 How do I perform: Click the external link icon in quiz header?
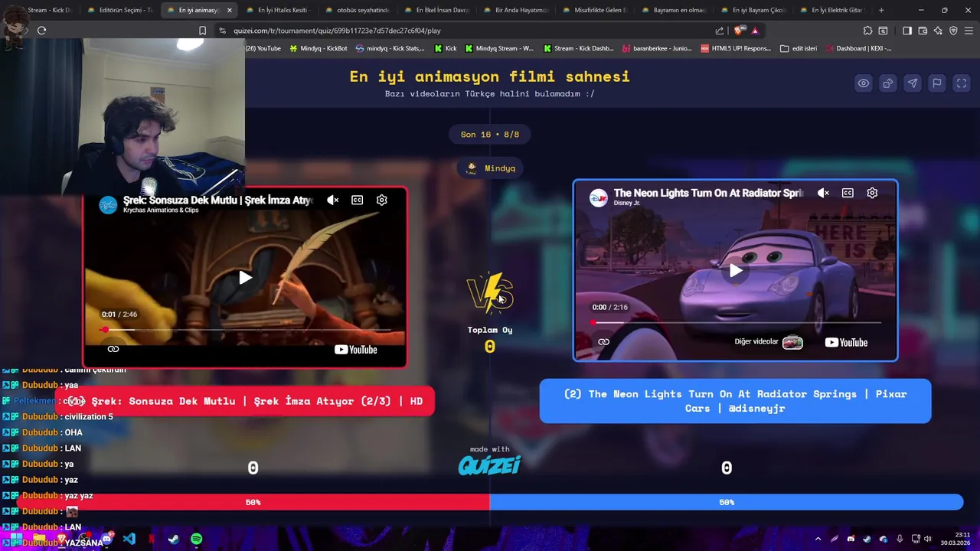point(887,83)
